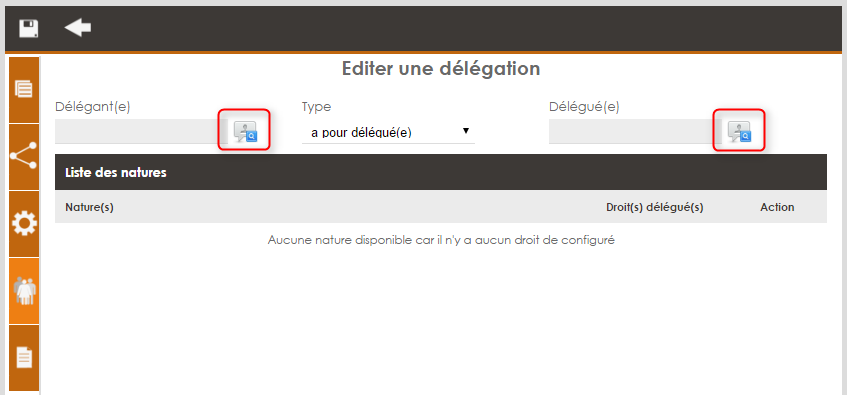Search for a Délégué(e) user icon

pyautogui.click(x=740, y=131)
